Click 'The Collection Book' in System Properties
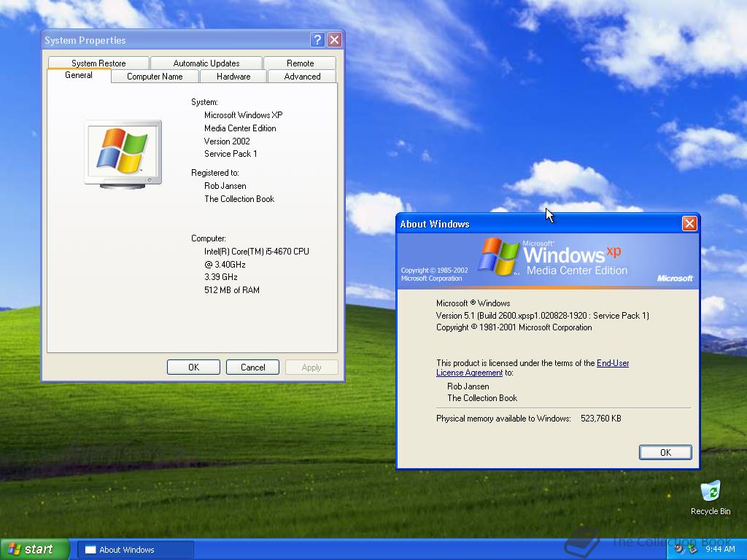This screenshot has width=747, height=560. 239,199
